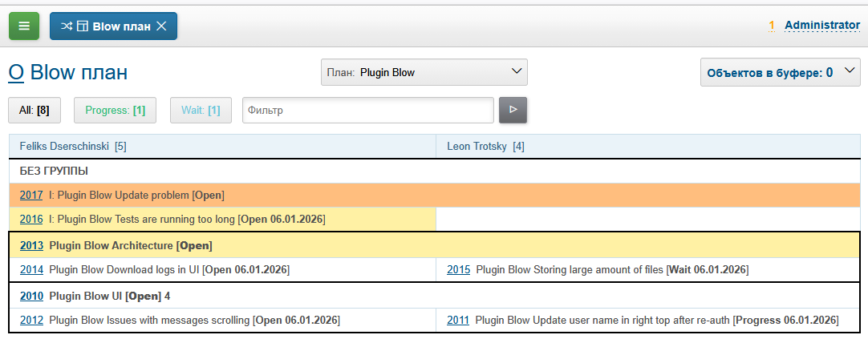
Task: Open process 2011 link
Action: (458, 321)
